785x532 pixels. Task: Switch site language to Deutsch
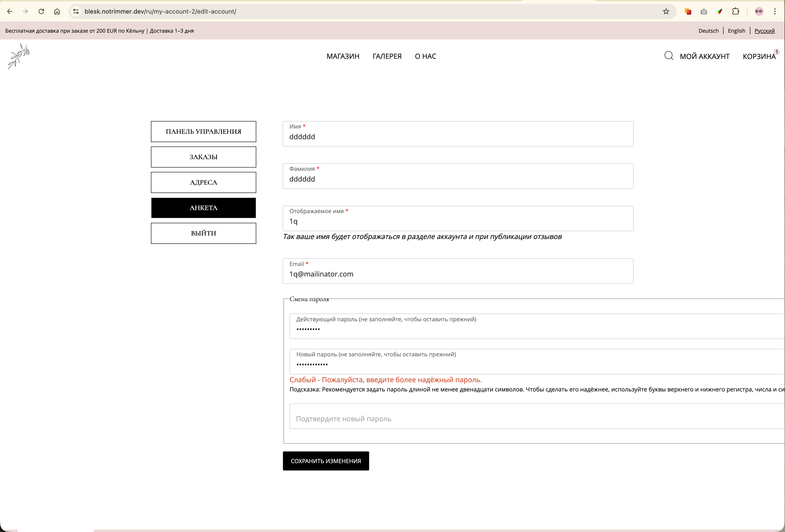click(708, 31)
